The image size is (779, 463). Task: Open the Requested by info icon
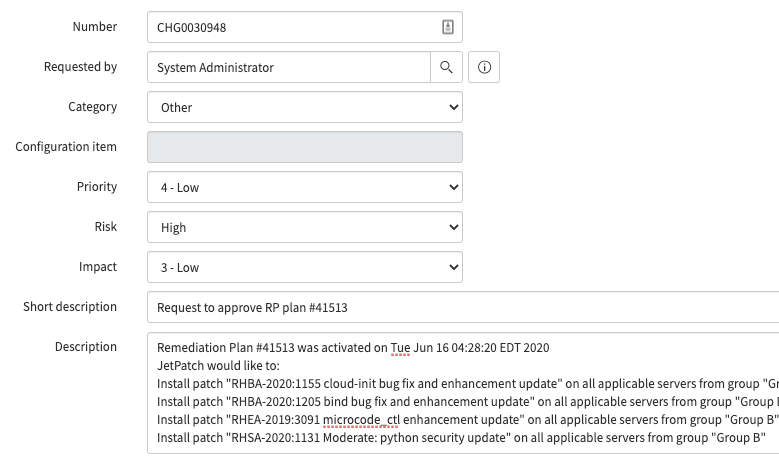(484, 67)
